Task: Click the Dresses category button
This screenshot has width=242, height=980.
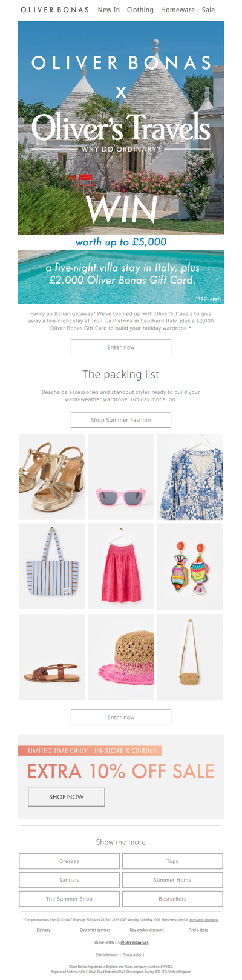Action: click(69, 861)
